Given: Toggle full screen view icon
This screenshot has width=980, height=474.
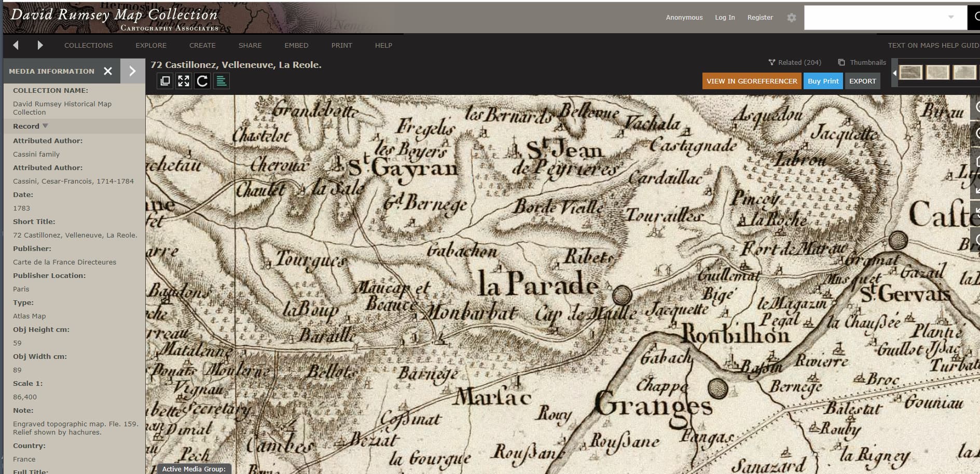Looking at the screenshot, I should (x=184, y=81).
